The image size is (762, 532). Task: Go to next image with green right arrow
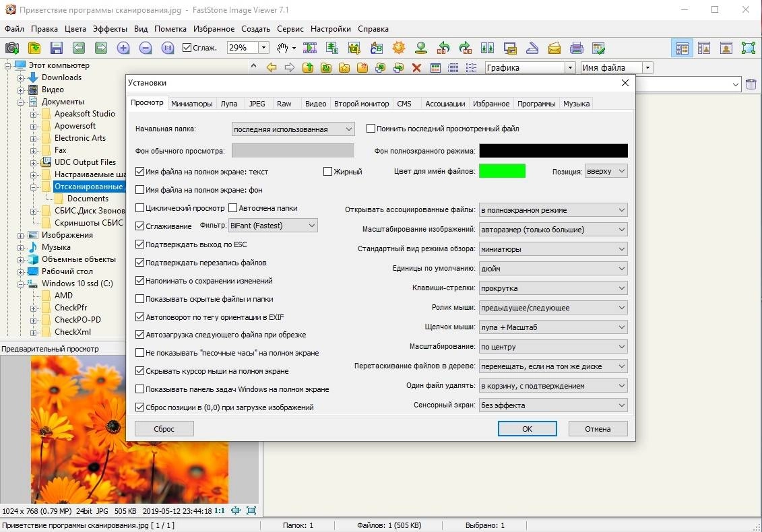100,48
